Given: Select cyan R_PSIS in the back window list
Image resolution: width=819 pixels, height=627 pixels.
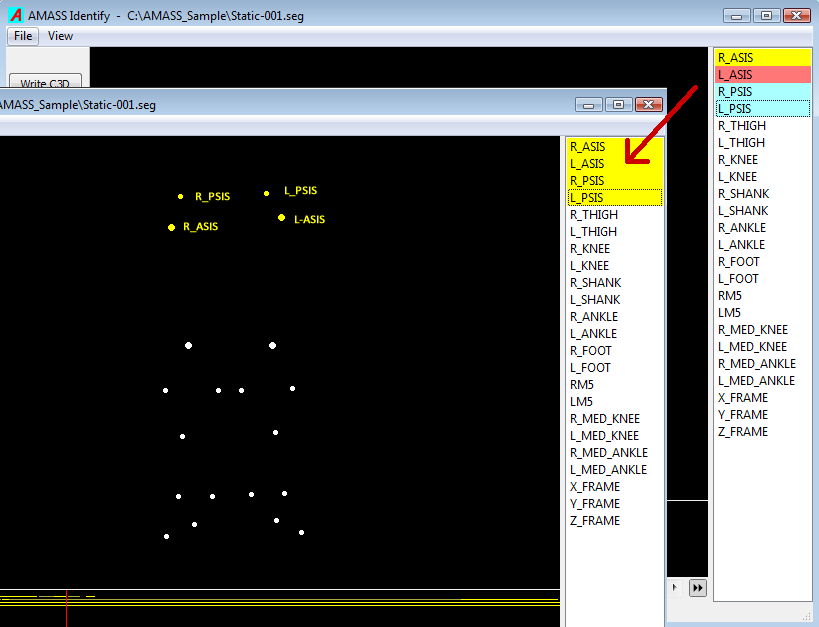Looking at the screenshot, I should (763, 91).
